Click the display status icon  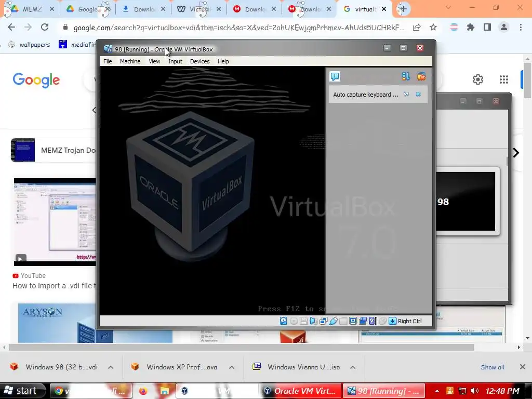click(x=353, y=321)
